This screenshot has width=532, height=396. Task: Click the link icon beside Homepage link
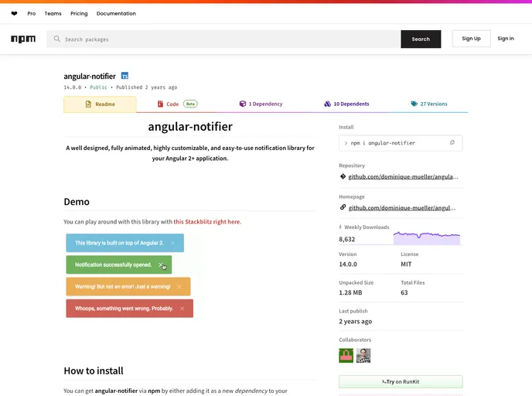click(343, 207)
